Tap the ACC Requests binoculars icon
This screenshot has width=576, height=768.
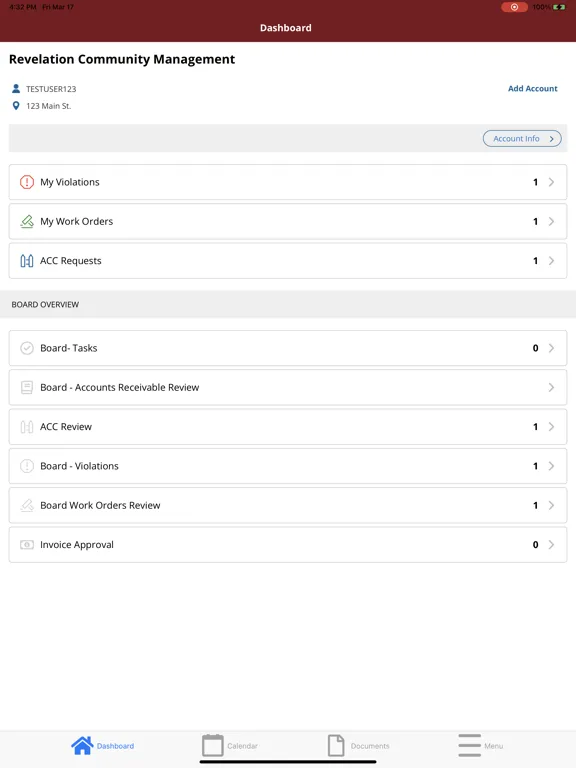pos(26,261)
